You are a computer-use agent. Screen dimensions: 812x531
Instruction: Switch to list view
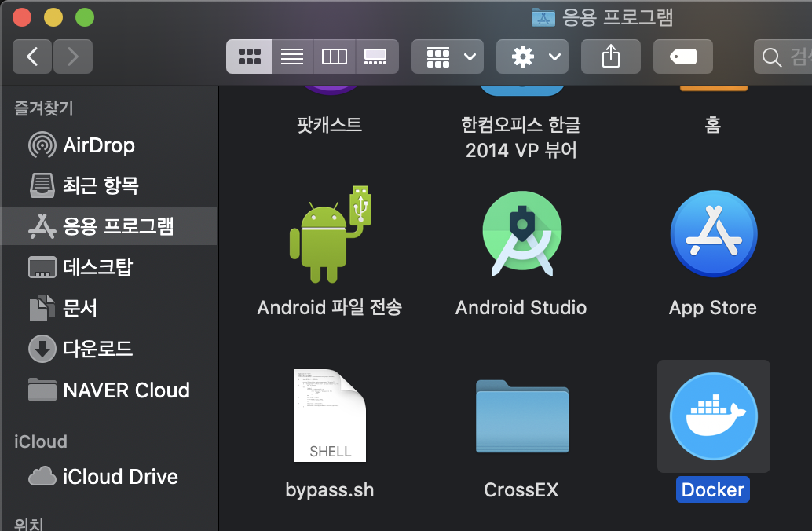pos(292,57)
